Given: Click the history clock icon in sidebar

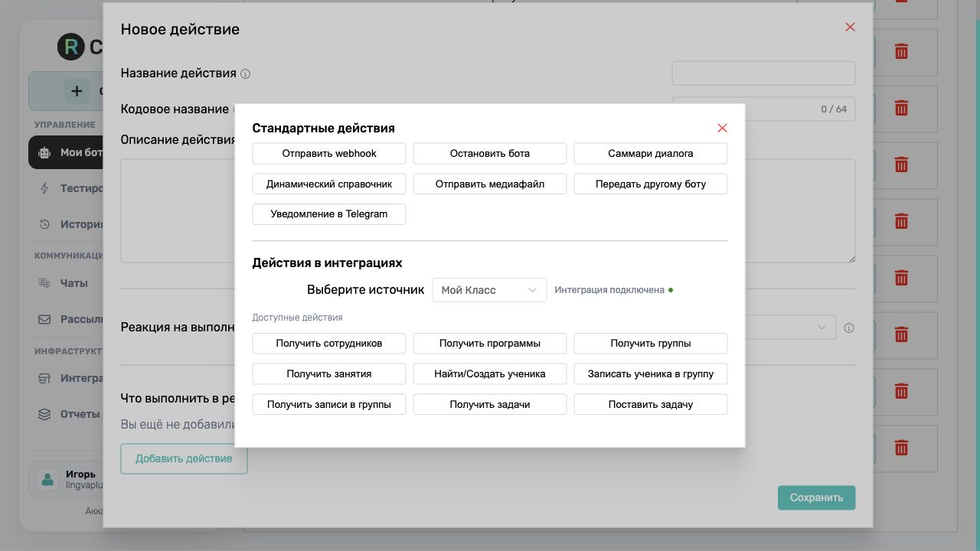Looking at the screenshot, I should click(44, 225).
